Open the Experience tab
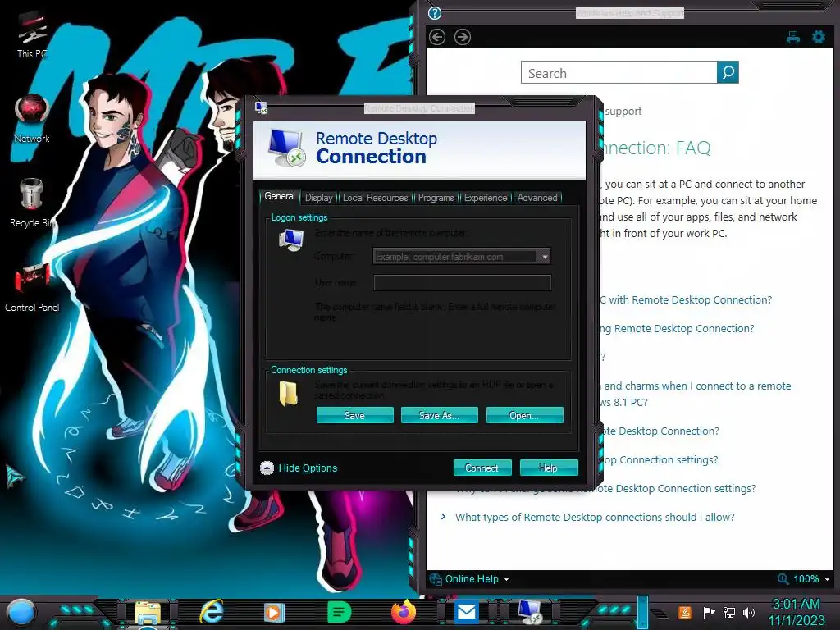This screenshot has height=630, width=840. (486, 198)
